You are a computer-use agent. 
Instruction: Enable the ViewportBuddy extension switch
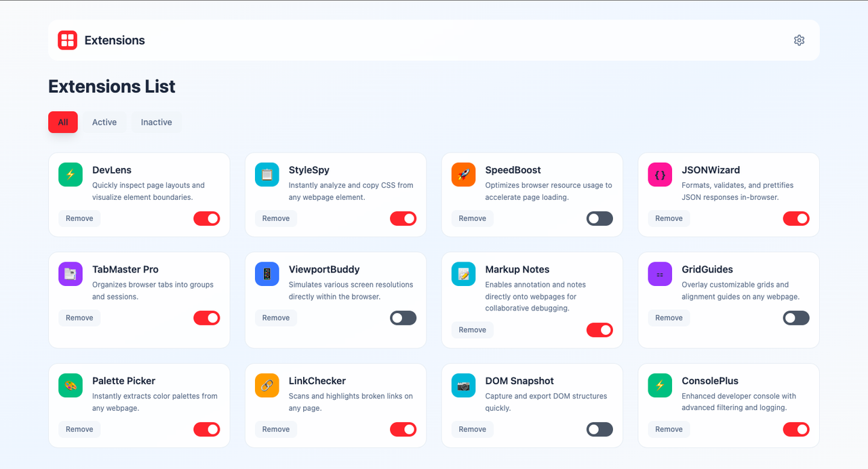pyautogui.click(x=403, y=318)
